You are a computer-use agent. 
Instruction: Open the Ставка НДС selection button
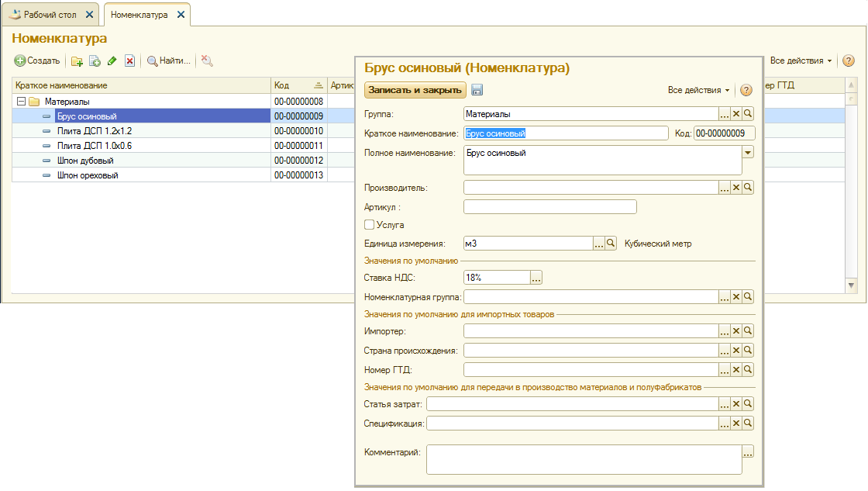[536, 277]
